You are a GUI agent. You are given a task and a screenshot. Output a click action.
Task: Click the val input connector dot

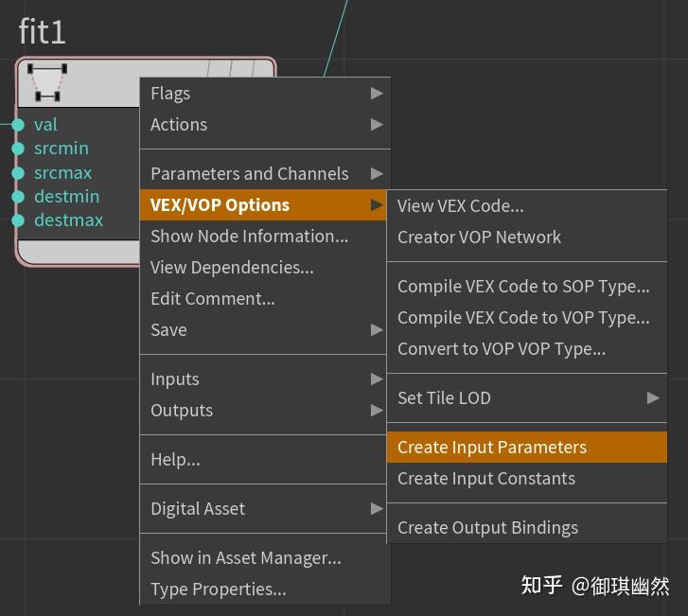click(x=18, y=125)
